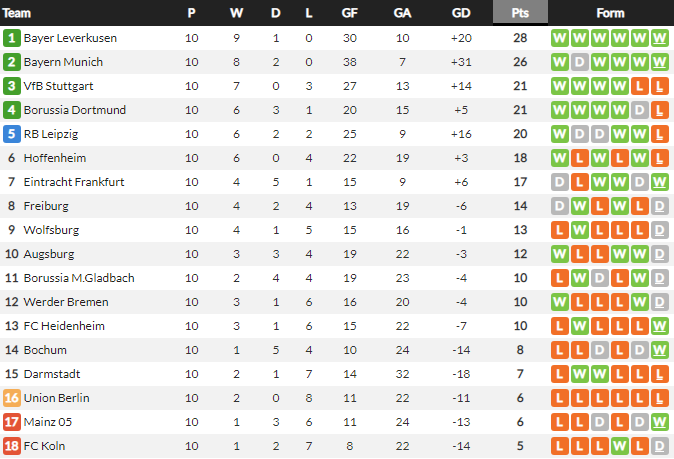Viewport: 674px width, 459px height.
Task: Click RB Leipzig's blue position 5 badge
Action: (x=12, y=134)
